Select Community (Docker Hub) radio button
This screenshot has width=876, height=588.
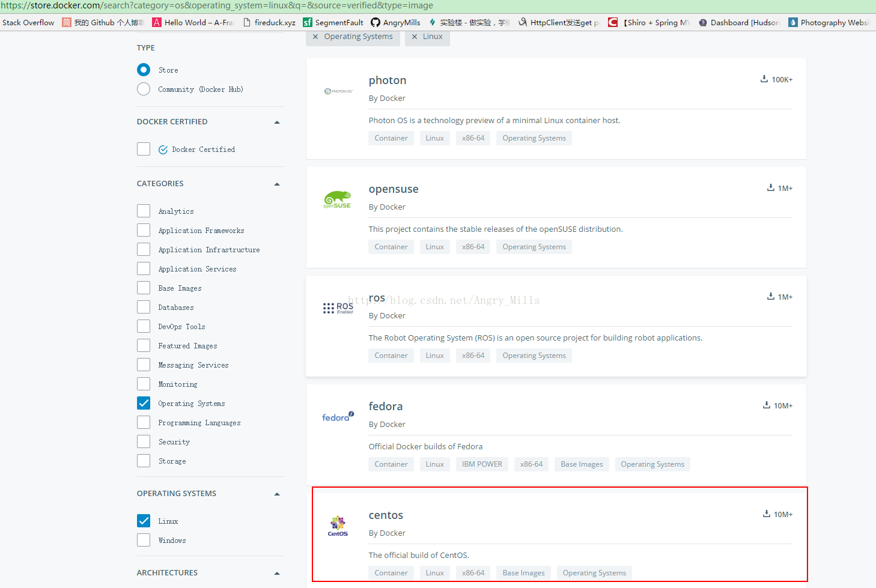144,89
